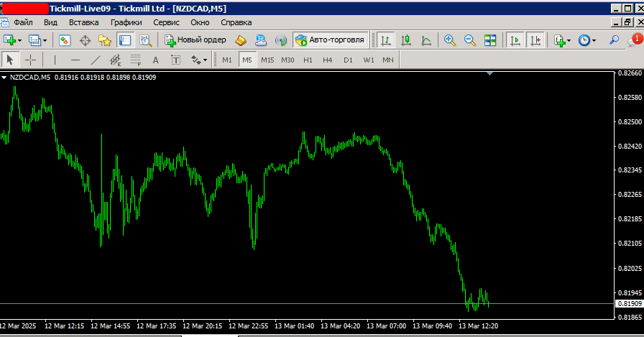The width and height of the screenshot is (644, 337).
Task: Open the cloud virtual hosting icon
Action: pyautogui.click(x=261, y=40)
